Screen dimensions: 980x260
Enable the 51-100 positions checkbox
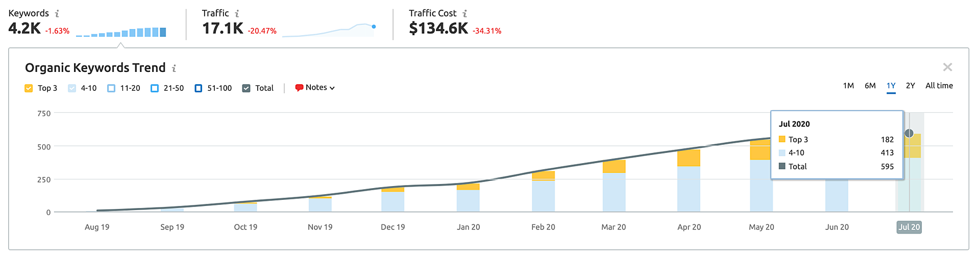[x=199, y=88]
